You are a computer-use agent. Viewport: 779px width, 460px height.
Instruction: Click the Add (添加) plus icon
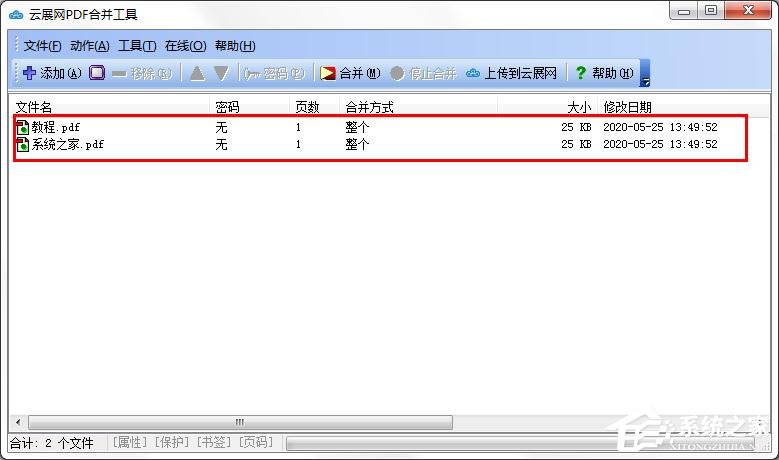pos(29,73)
